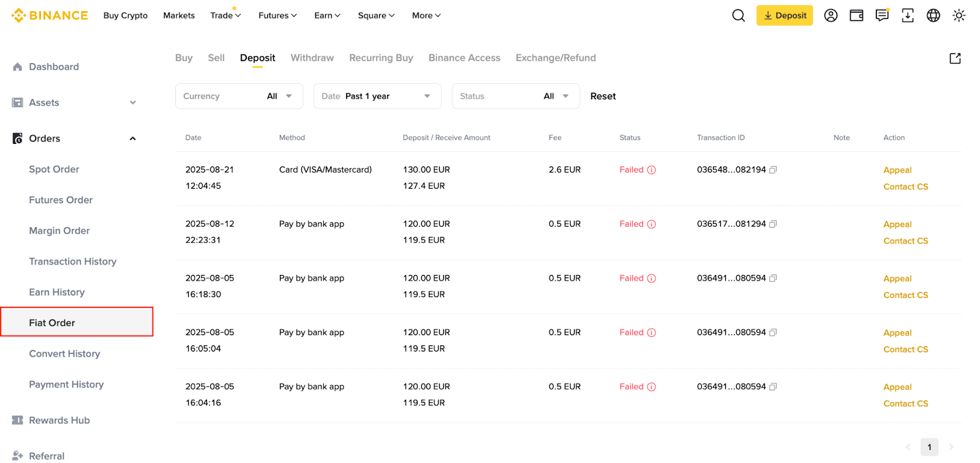The height and width of the screenshot is (463, 980).
Task: Open the search magnifier icon
Action: (739, 15)
